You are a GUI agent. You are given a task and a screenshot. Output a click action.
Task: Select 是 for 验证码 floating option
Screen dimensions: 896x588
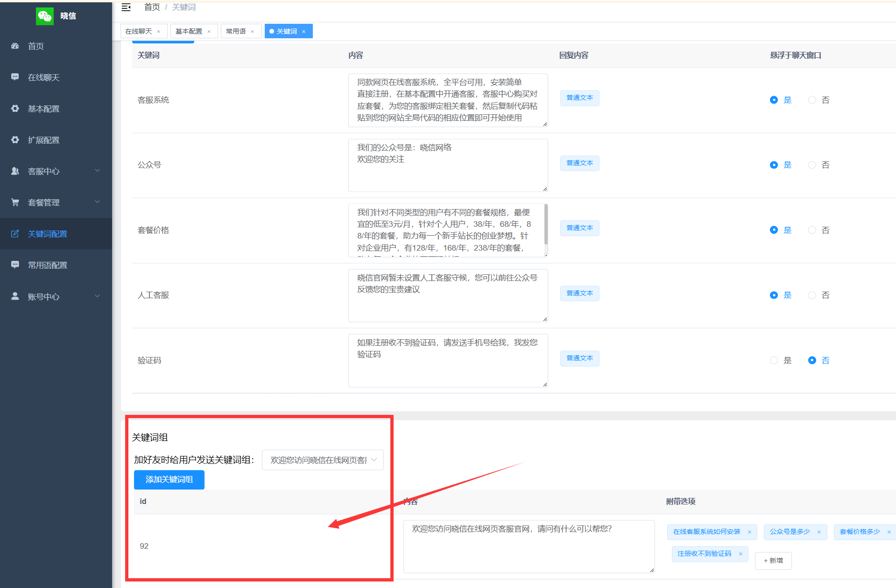(774, 360)
